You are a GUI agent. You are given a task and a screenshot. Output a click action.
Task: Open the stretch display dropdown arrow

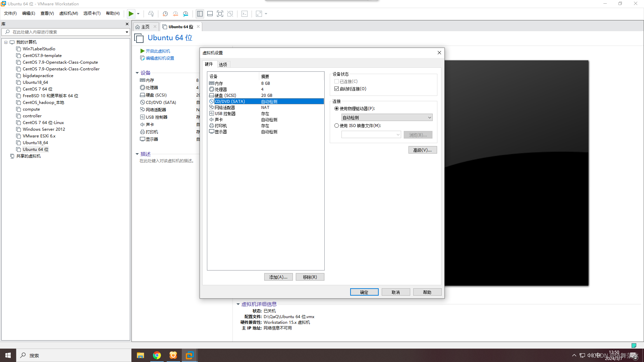pyautogui.click(x=266, y=14)
